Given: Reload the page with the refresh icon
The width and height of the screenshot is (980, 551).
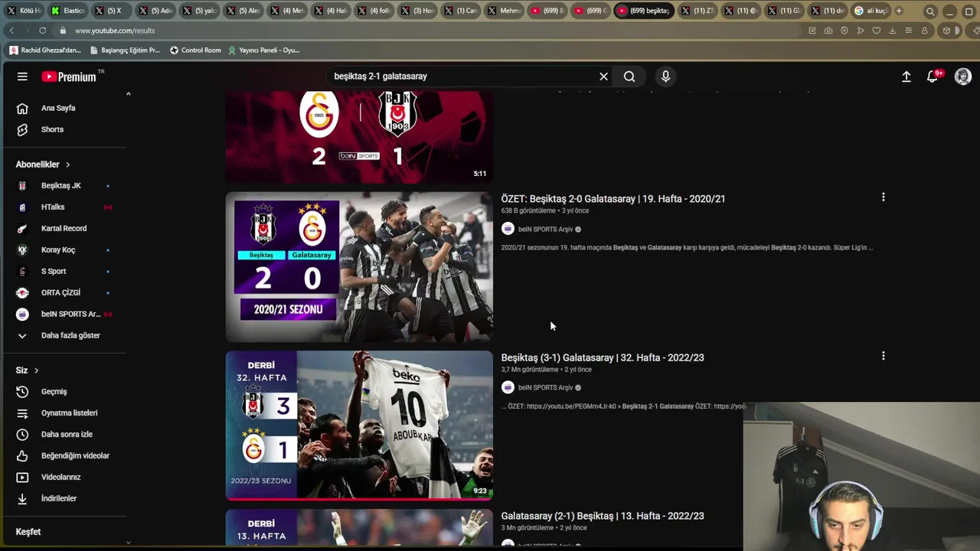Looking at the screenshot, I should pyautogui.click(x=42, y=31).
